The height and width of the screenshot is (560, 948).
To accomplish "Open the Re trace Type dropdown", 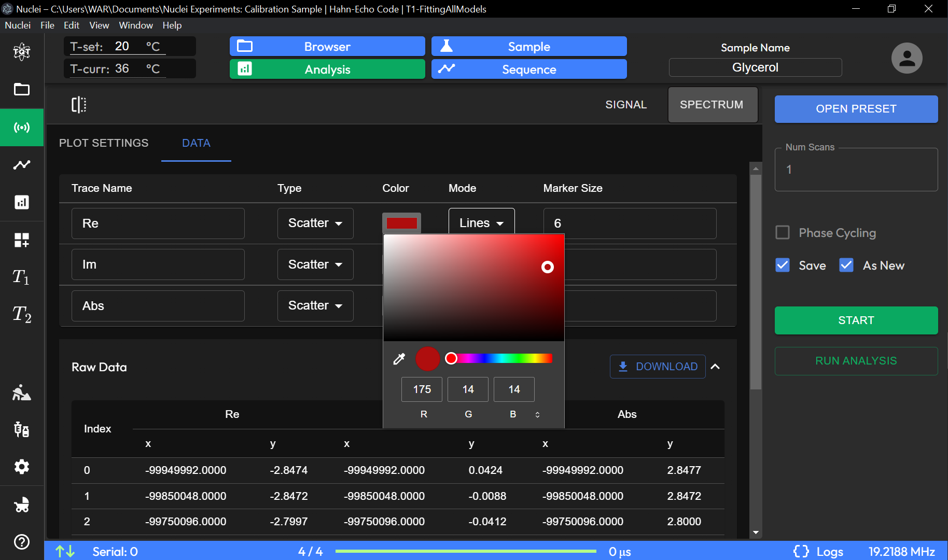I will 315,223.
